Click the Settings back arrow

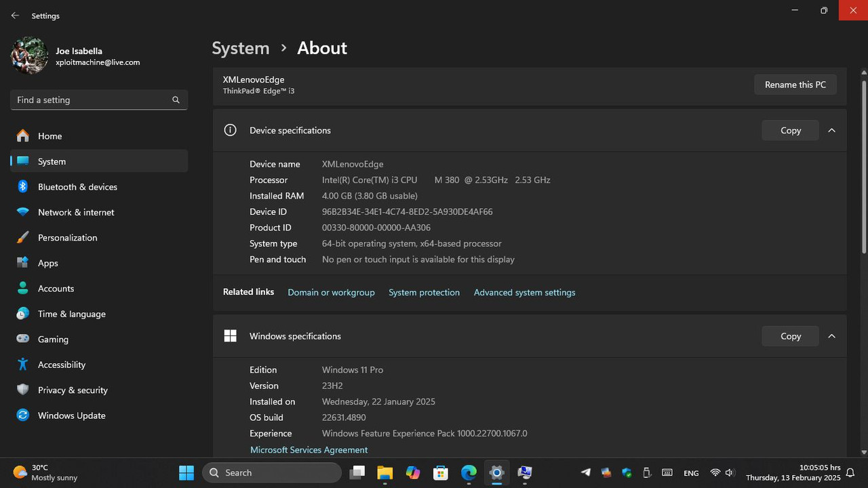tap(15, 16)
